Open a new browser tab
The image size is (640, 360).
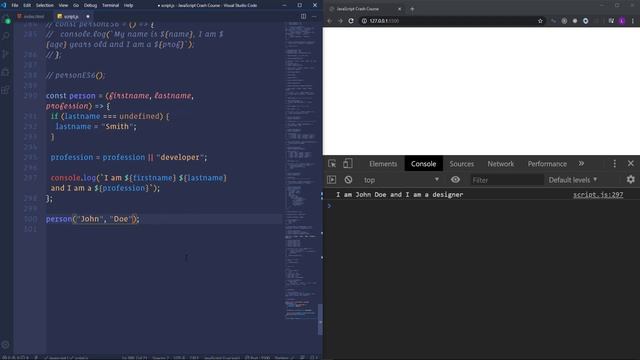click(x=412, y=9)
